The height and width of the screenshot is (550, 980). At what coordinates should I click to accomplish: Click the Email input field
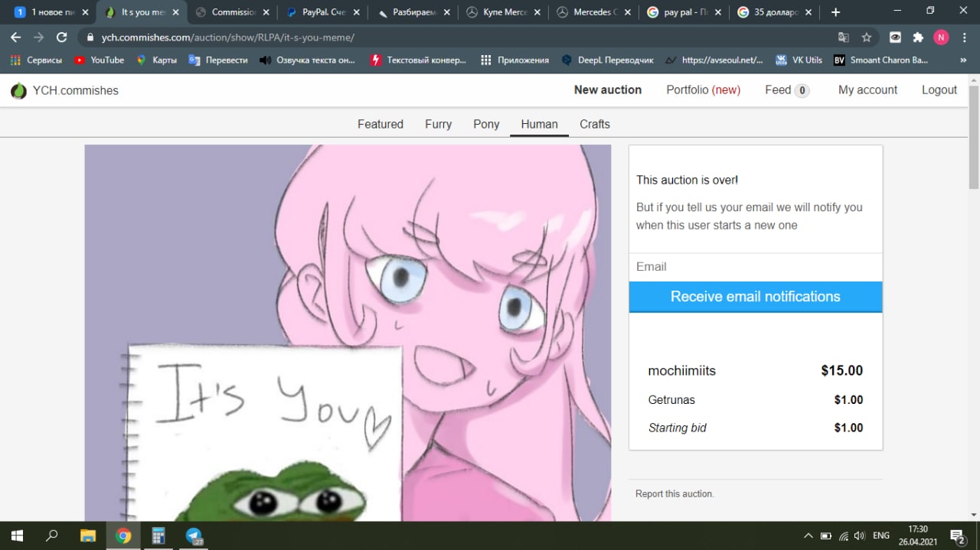click(756, 267)
